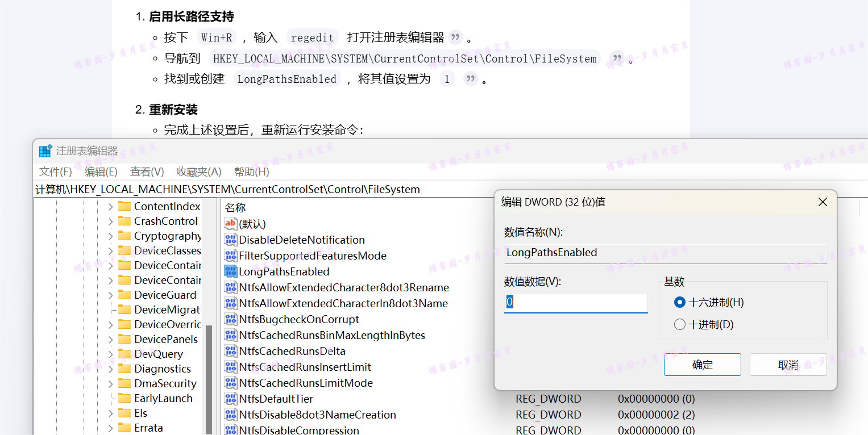The image size is (868, 435).
Task: Expand the ContentIndex tree node
Action: (x=110, y=206)
